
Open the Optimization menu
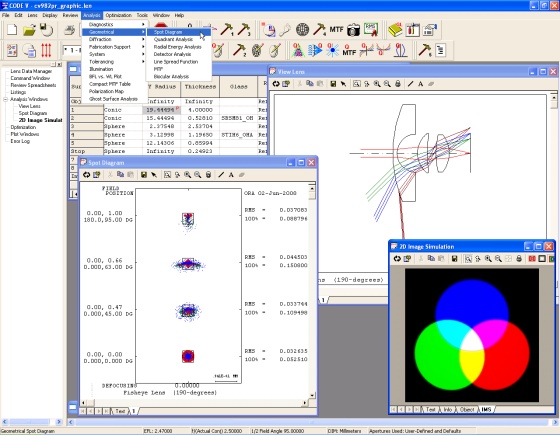[x=119, y=15]
